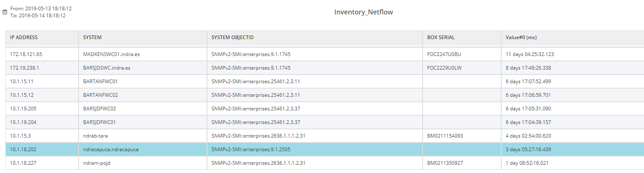The width and height of the screenshot is (644, 173).
Task: Click value 1 day 08:52:16.021
Action: [527, 163]
